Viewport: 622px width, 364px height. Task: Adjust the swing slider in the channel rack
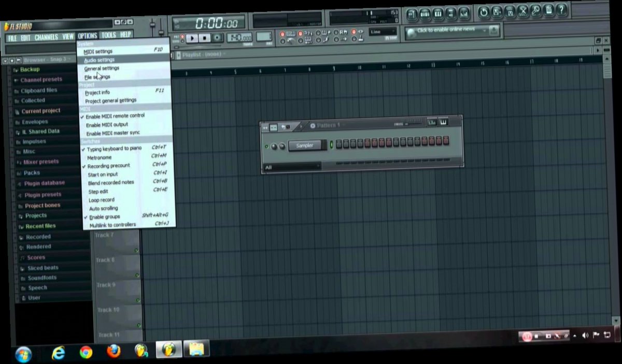point(415,124)
